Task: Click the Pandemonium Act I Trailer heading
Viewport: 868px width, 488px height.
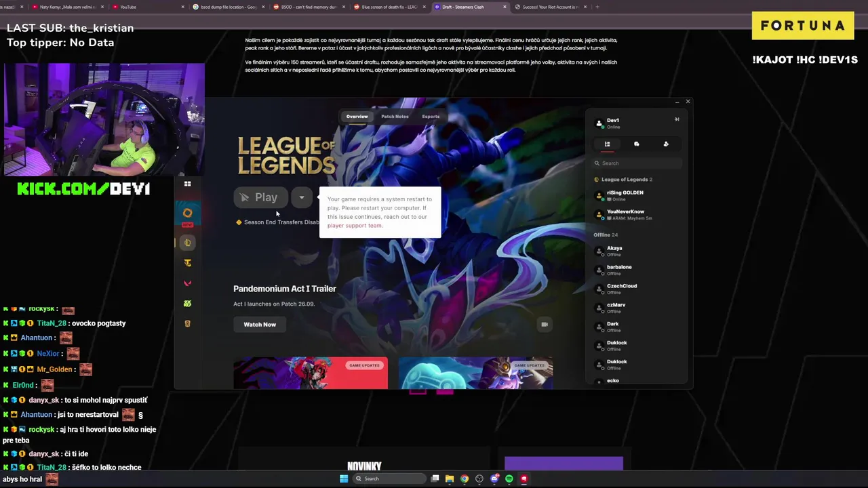Action: [285, 289]
